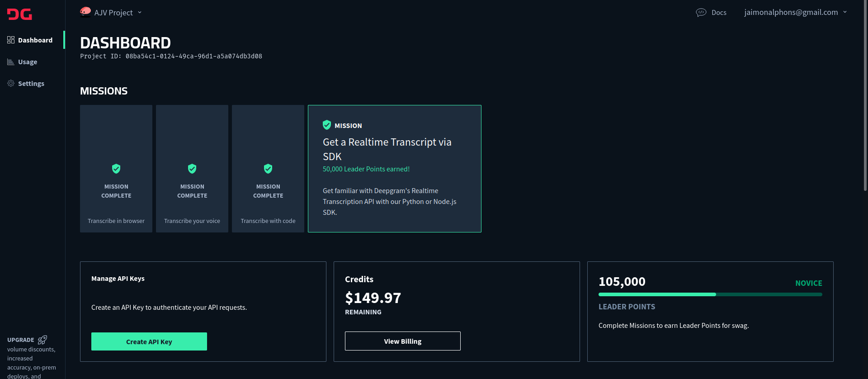Click '50,000 Leader Points earned!' text
868x379 pixels.
(x=366, y=169)
